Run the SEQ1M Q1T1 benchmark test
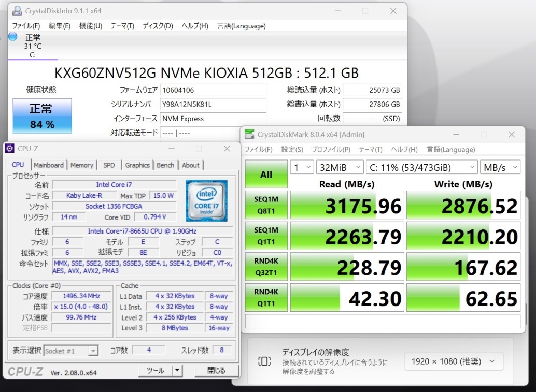The image size is (536, 392). (266, 236)
